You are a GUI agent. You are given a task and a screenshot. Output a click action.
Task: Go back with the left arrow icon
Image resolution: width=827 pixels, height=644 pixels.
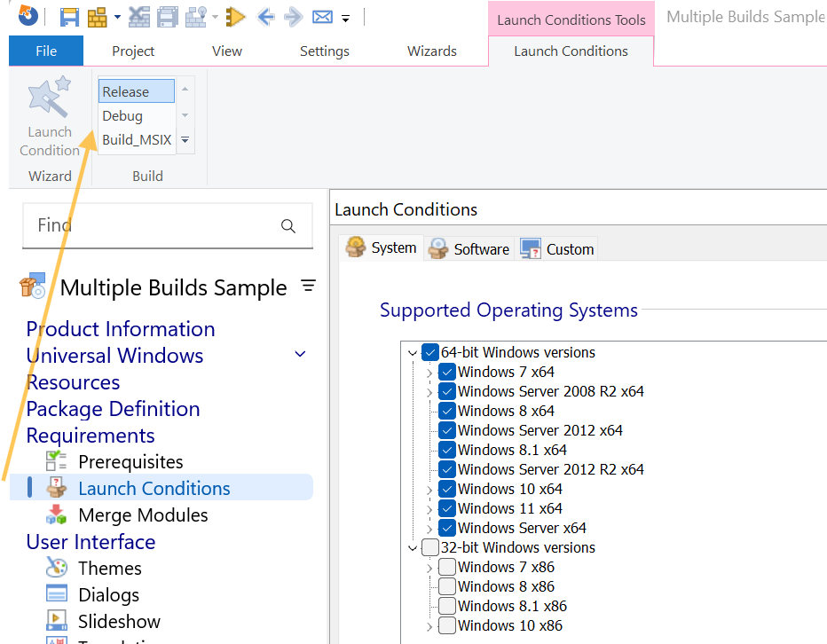point(265,18)
